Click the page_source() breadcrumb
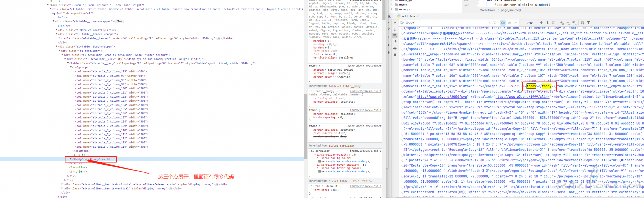 pos(511,10)
